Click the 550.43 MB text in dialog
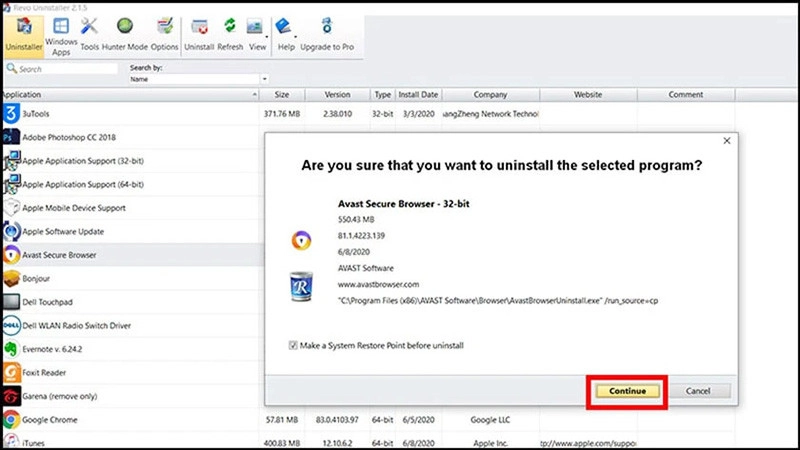 356,219
